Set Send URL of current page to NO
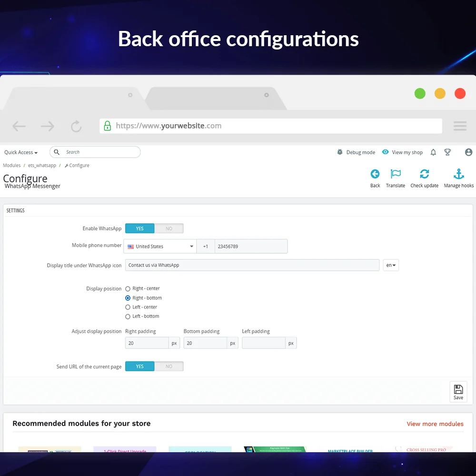The image size is (476, 476). click(x=169, y=367)
